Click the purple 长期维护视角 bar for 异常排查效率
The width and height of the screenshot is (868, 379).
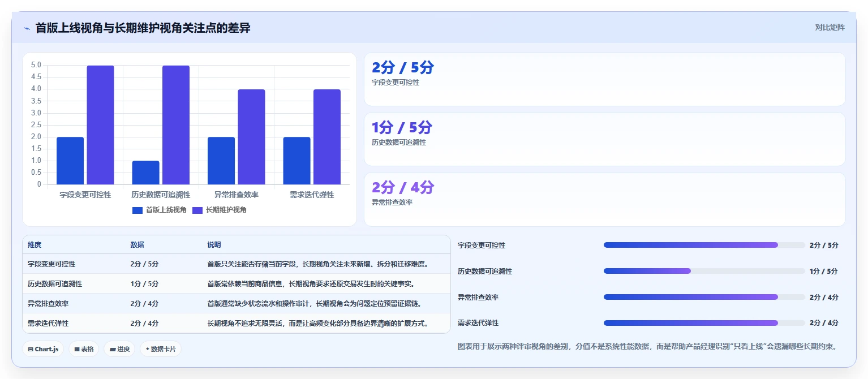251,137
